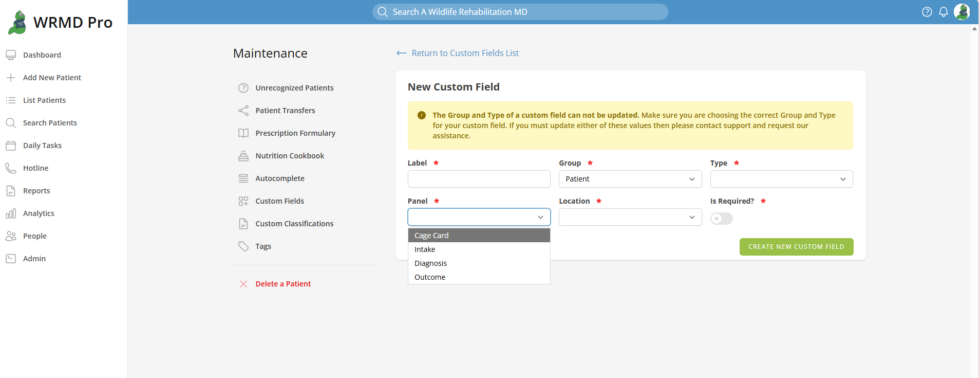Open the notifications bell
Viewport: 980px width, 378px height.
click(943, 12)
